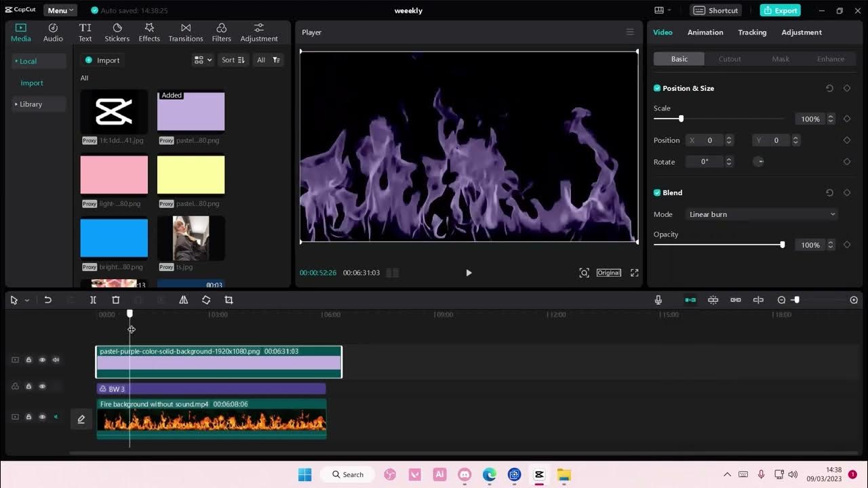Open the Blend Mode dropdown
868x488 pixels.
pyautogui.click(x=762, y=214)
